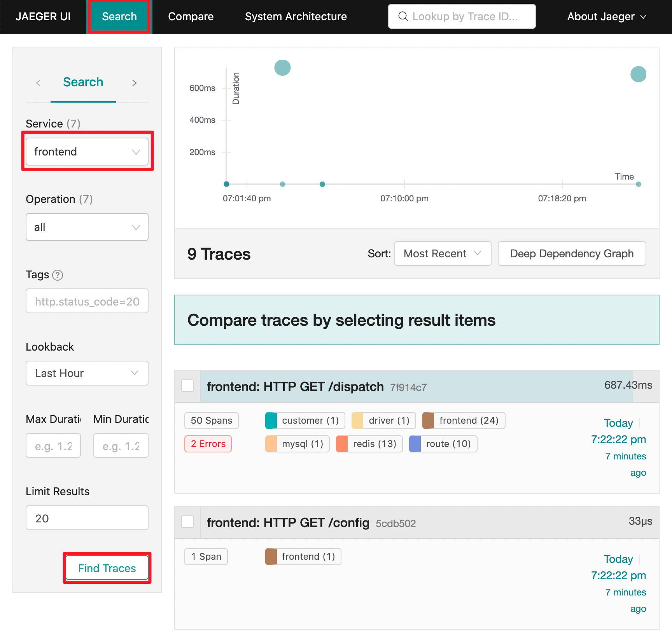Click the magnifier icon in the trace lookup box

[x=403, y=16]
